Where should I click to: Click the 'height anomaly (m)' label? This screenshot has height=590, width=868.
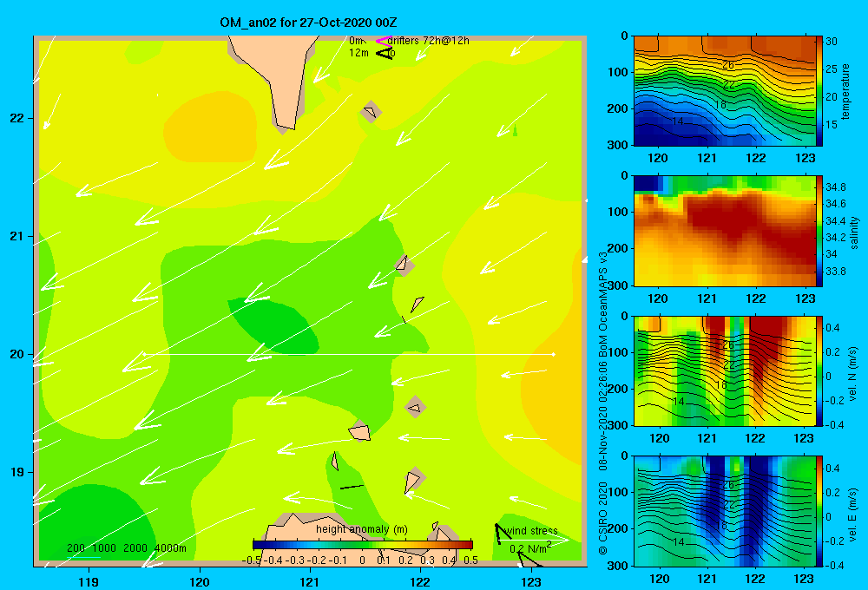[x=361, y=529]
